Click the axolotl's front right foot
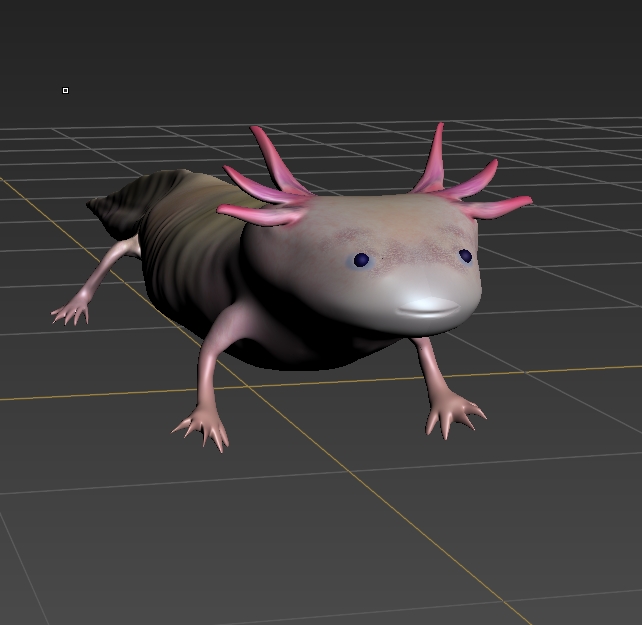The width and height of the screenshot is (642, 625). [453, 414]
